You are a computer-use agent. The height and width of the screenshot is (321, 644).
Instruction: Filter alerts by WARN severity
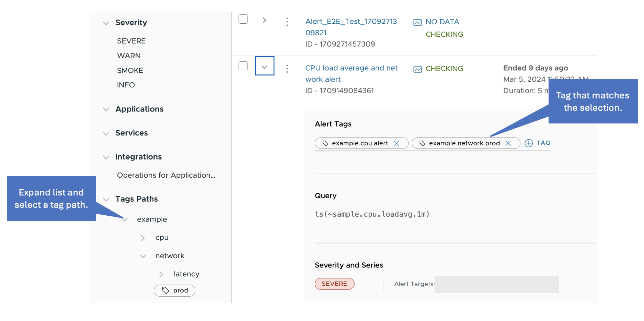click(x=129, y=56)
